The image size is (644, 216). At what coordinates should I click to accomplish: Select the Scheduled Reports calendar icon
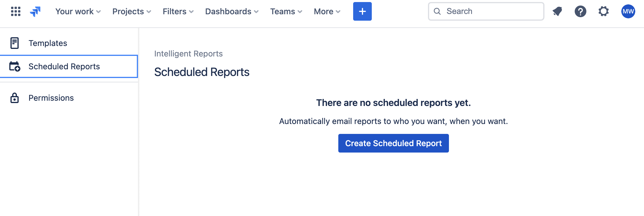(15, 66)
